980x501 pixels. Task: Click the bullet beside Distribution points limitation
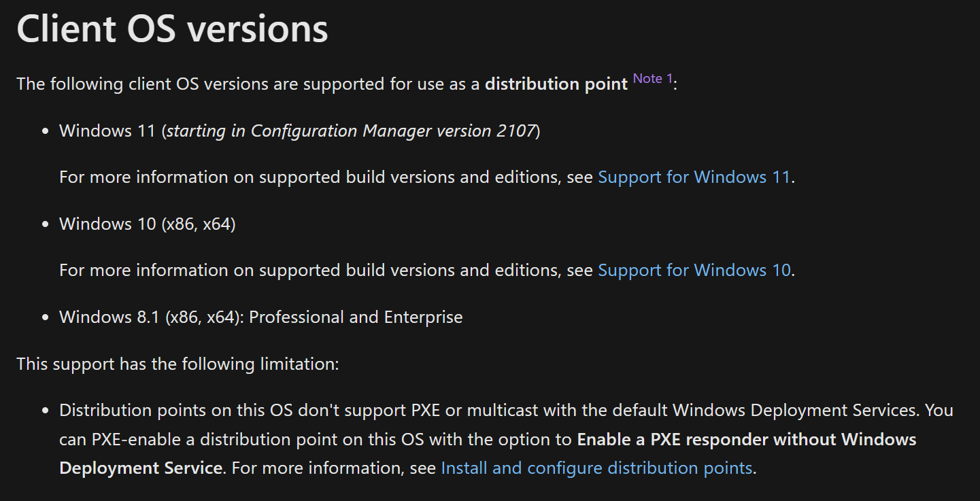click(45, 411)
